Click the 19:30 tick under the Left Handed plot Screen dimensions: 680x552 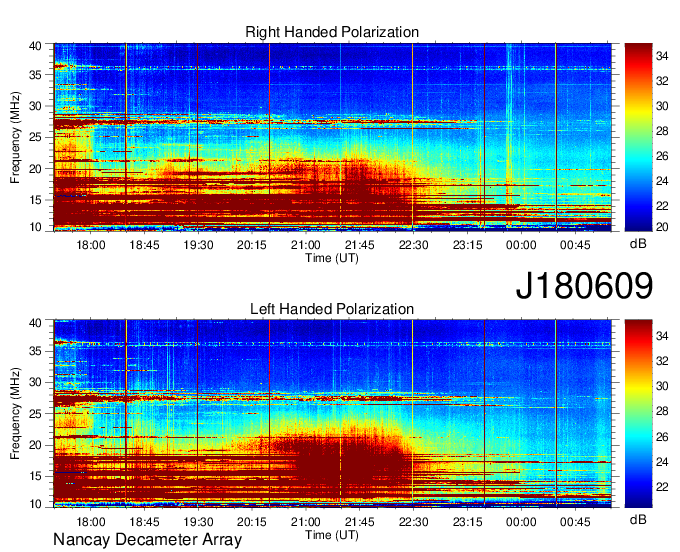(x=198, y=522)
